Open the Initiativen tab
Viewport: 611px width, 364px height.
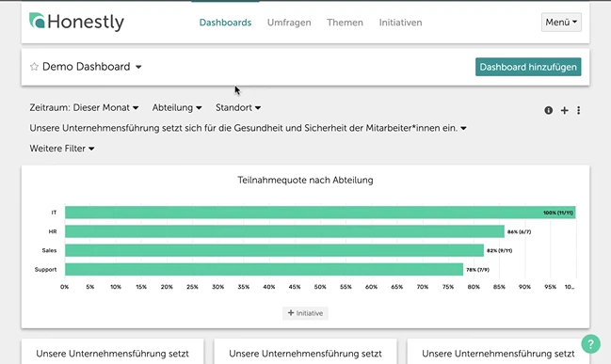point(400,23)
